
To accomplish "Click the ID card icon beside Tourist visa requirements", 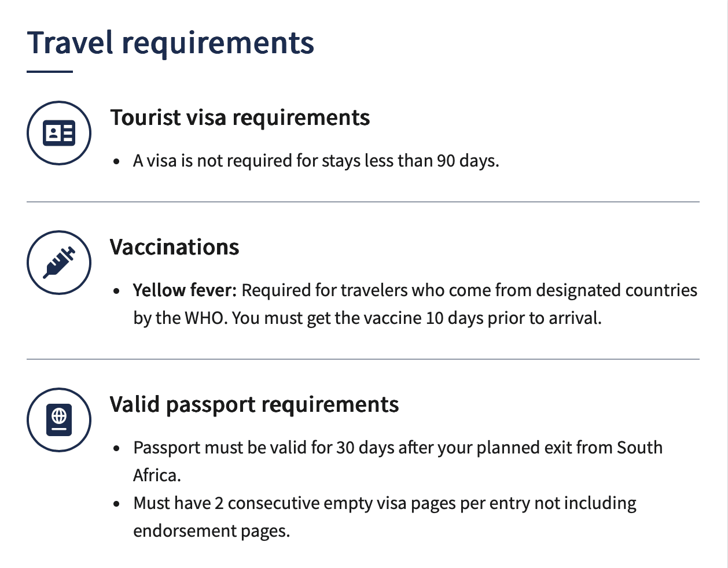I will coord(59,133).
